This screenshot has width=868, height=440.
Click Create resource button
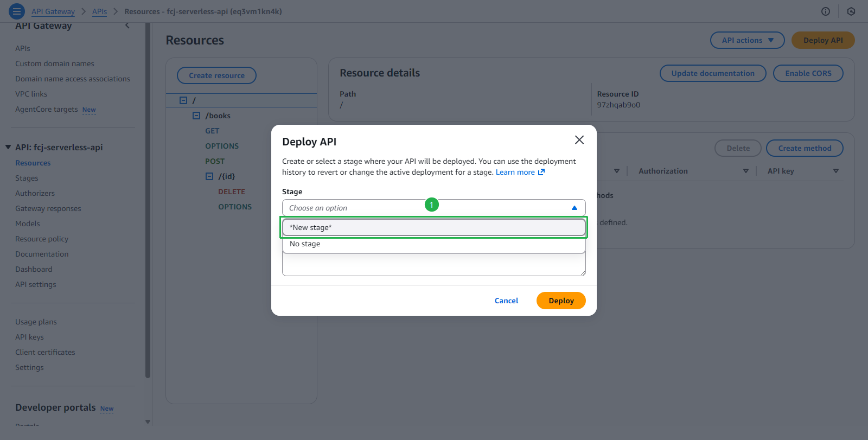pyautogui.click(x=216, y=75)
